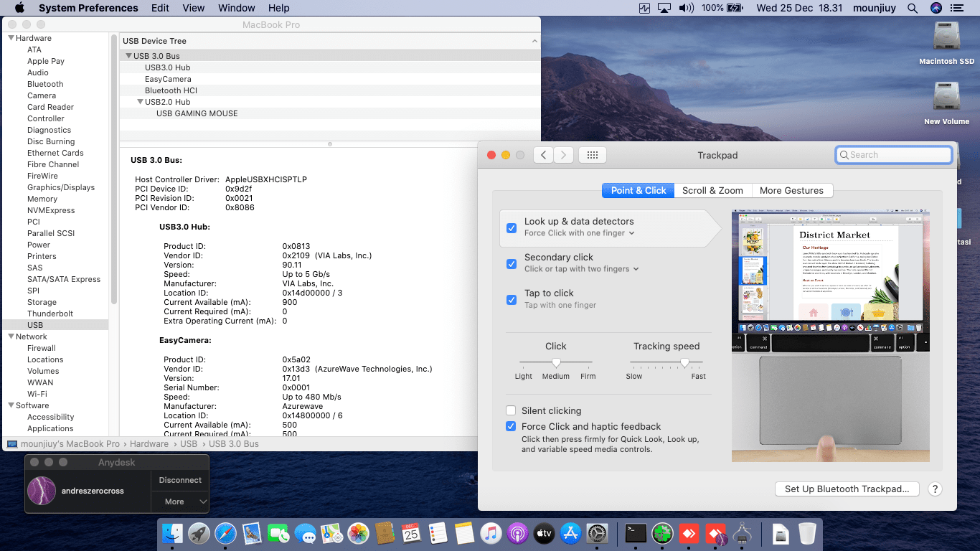Toggle Force Click and haptic feedback
The width and height of the screenshot is (980, 551).
click(511, 427)
